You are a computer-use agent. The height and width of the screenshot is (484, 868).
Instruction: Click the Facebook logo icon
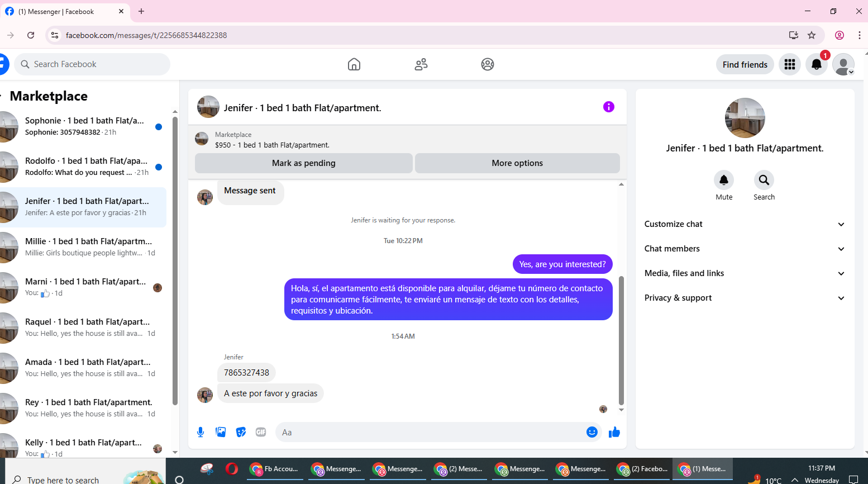(3, 64)
